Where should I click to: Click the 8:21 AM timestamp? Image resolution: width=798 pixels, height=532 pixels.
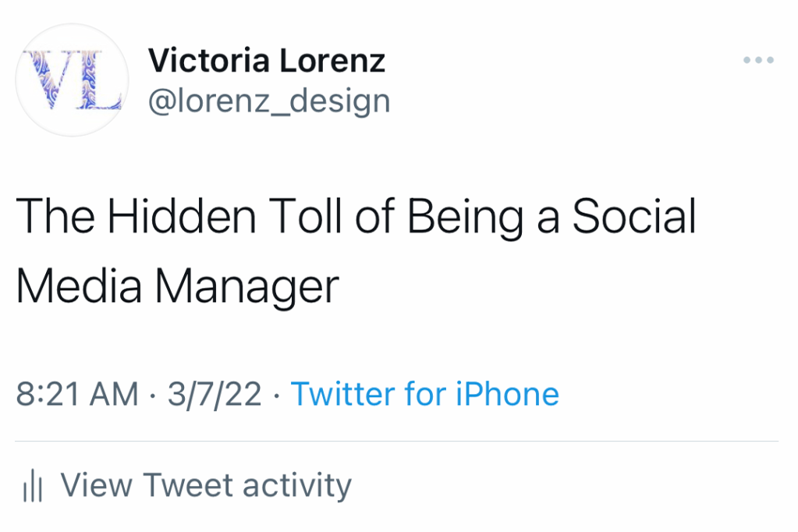[x=77, y=394]
